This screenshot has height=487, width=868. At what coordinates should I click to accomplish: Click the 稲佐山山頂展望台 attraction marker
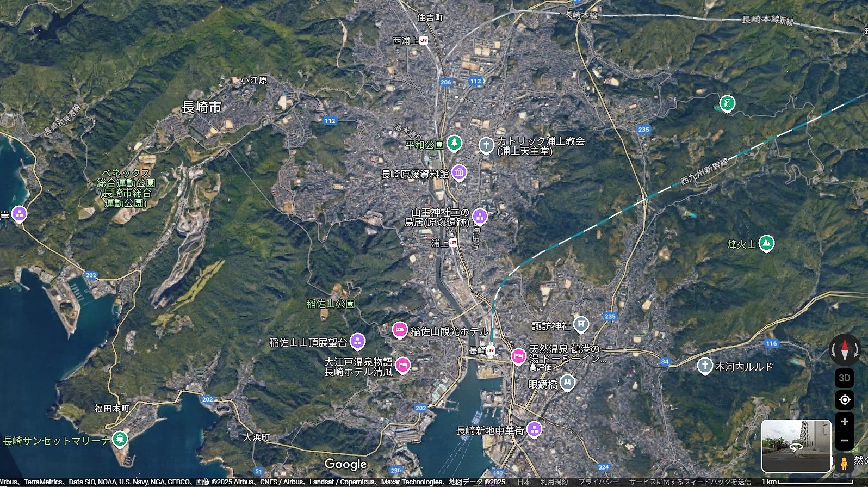pos(357,341)
